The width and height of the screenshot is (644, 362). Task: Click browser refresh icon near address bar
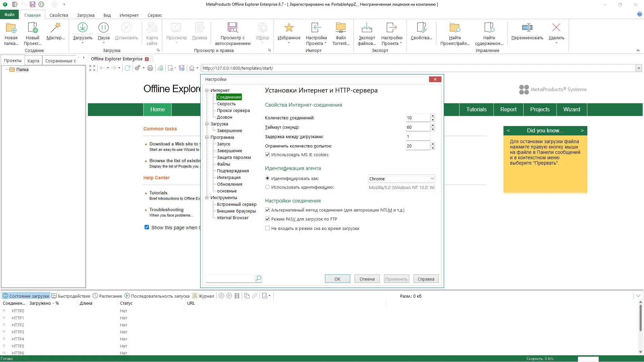tap(127, 68)
